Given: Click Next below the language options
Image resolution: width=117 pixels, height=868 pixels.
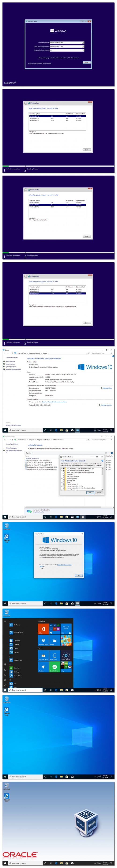Looking at the screenshot, I should 87,63.
